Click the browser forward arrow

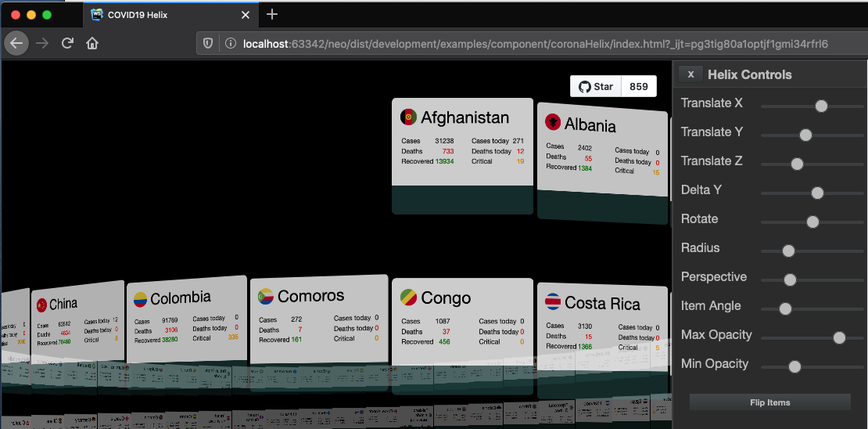point(42,43)
